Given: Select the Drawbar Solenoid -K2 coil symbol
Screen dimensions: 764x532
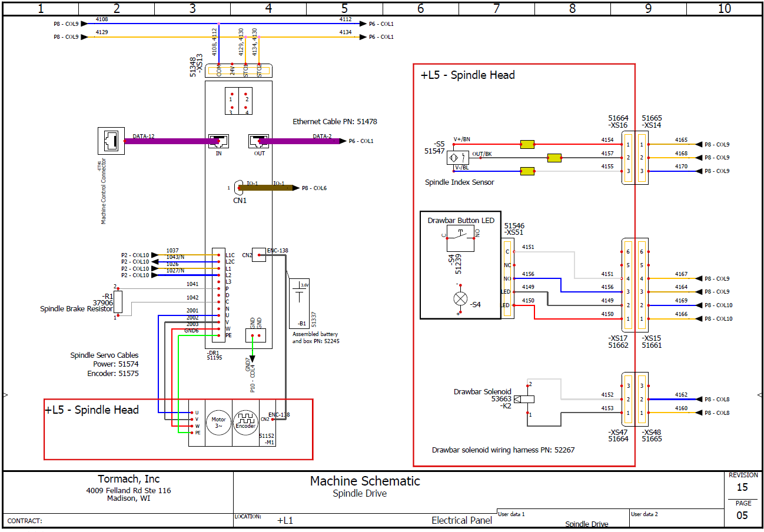Looking at the screenshot, I should (529, 399).
